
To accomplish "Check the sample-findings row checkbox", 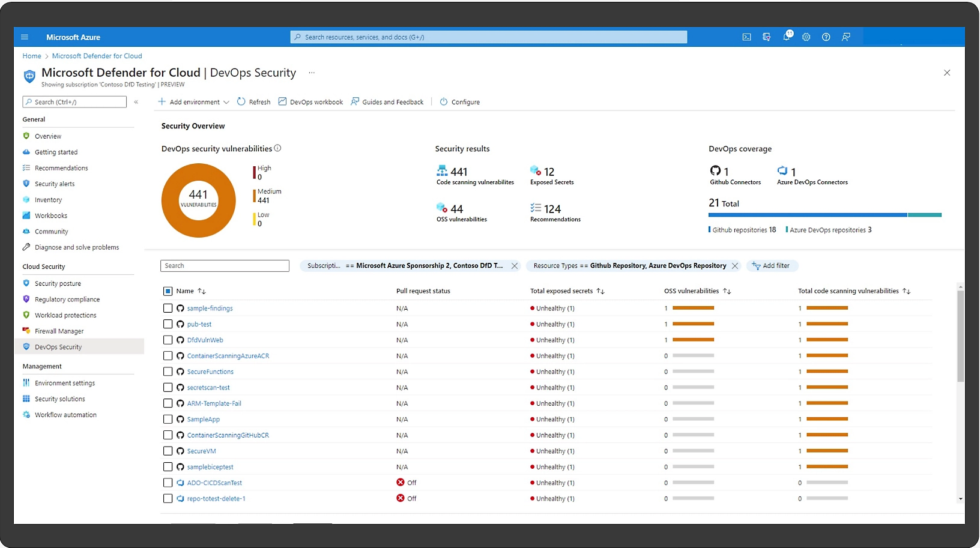I will 168,308.
